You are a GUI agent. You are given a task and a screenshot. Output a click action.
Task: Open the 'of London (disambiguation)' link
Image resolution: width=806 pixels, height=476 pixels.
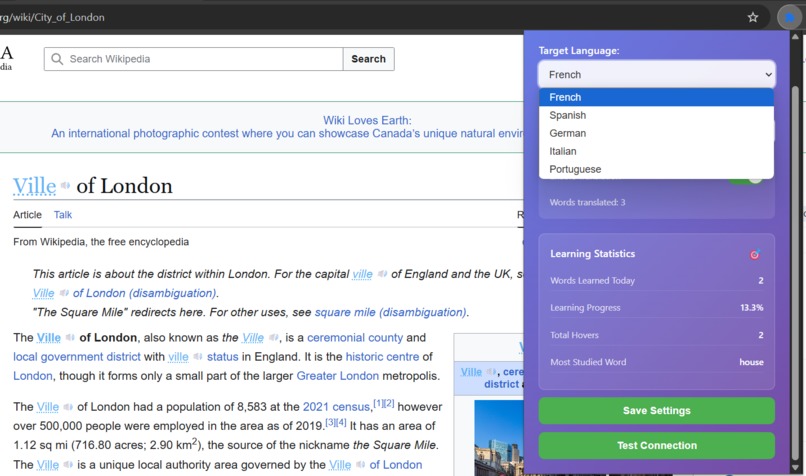tap(144, 293)
